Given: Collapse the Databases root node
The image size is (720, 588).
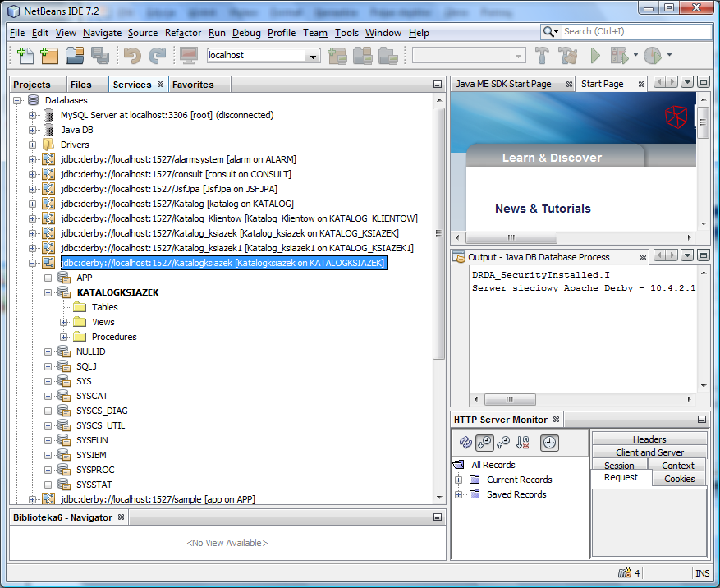Looking at the screenshot, I should [x=17, y=100].
